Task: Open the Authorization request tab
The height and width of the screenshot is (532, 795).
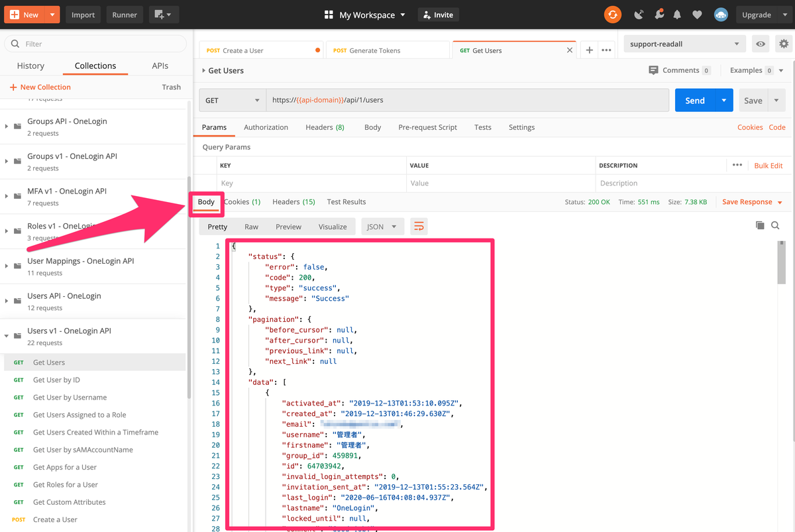Action: point(266,127)
